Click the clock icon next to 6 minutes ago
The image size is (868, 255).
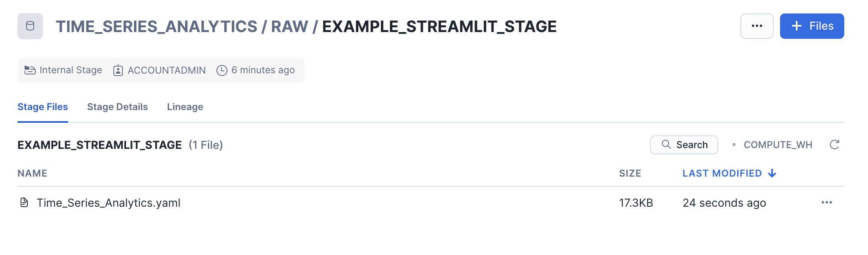[x=222, y=70]
